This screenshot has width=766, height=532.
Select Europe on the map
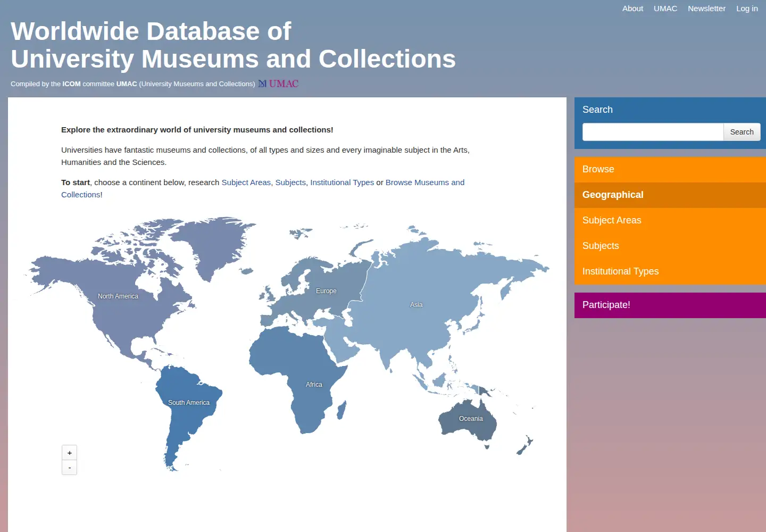(326, 291)
